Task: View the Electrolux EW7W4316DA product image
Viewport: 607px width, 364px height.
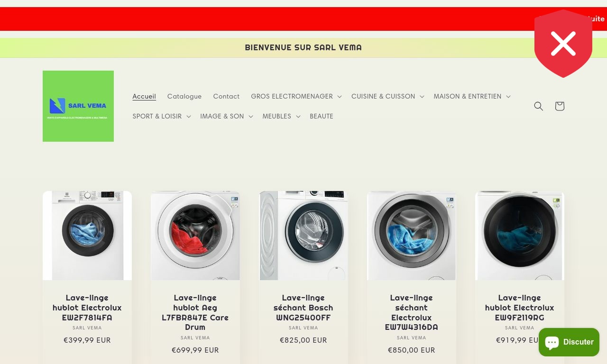Action: [412, 236]
